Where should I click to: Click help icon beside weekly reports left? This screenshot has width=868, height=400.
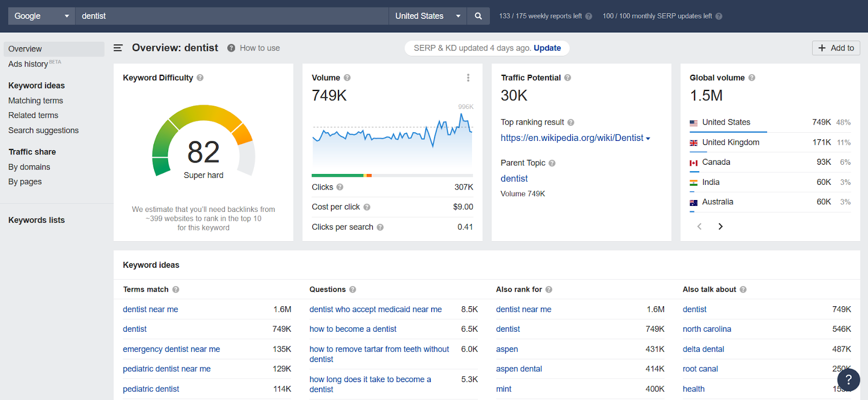(x=589, y=16)
